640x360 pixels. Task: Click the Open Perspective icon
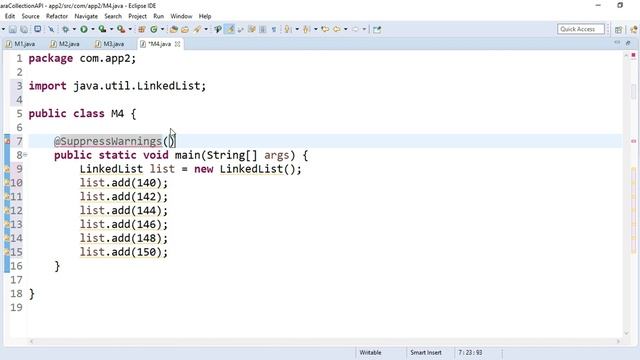[618, 29]
